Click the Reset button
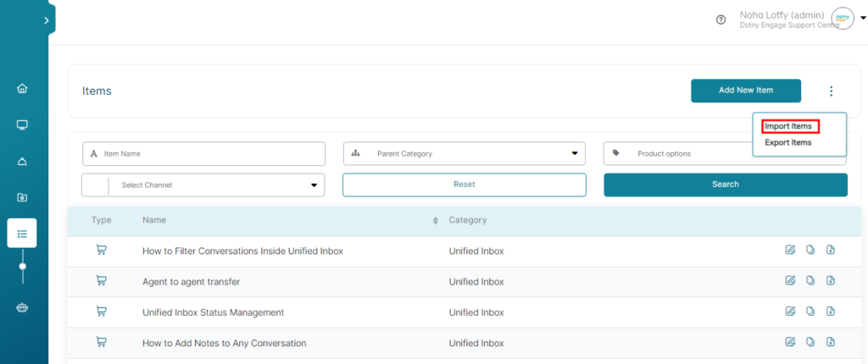This screenshot has width=868, height=364. click(464, 185)
